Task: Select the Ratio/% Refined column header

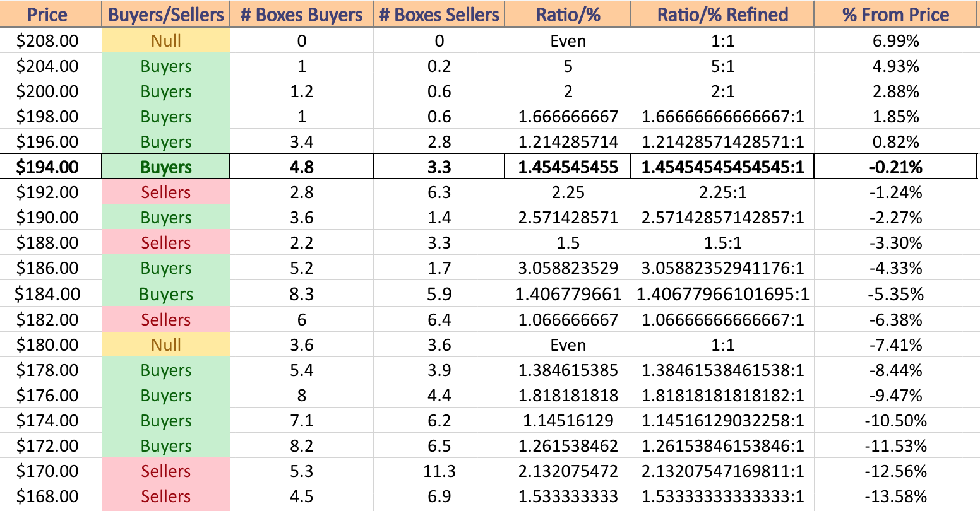Action: click(722, 15)
